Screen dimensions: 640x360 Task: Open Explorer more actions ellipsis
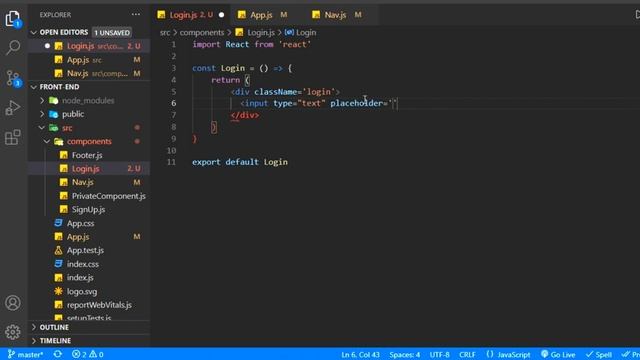pyautogui.click(x=136, y=15)
